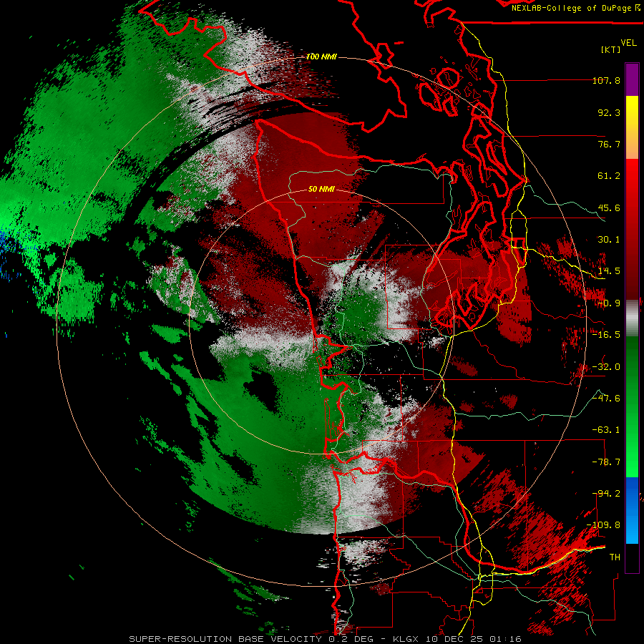Pick the orange segment of velocity color bar
The image size is (644, 644).
pos(632,143)
